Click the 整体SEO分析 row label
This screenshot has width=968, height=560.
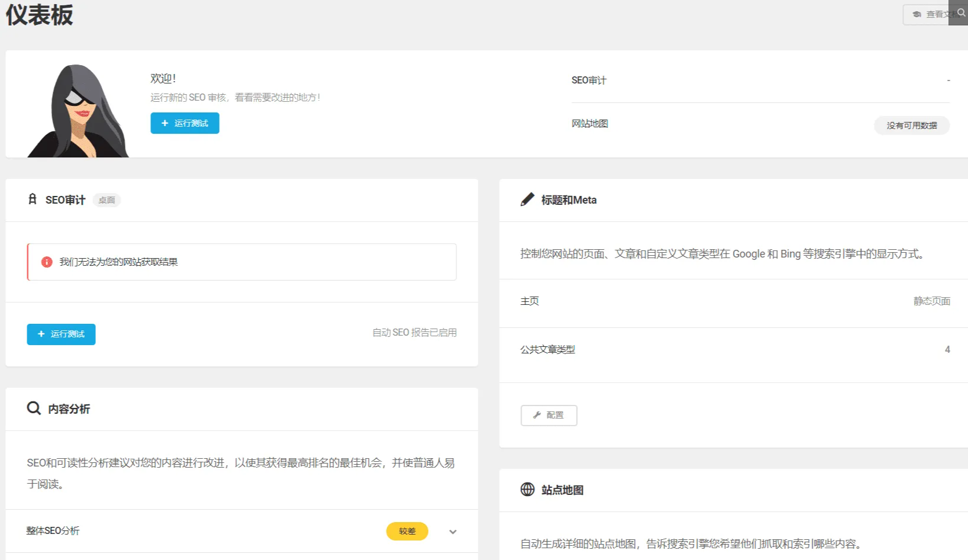coord(53,531)
